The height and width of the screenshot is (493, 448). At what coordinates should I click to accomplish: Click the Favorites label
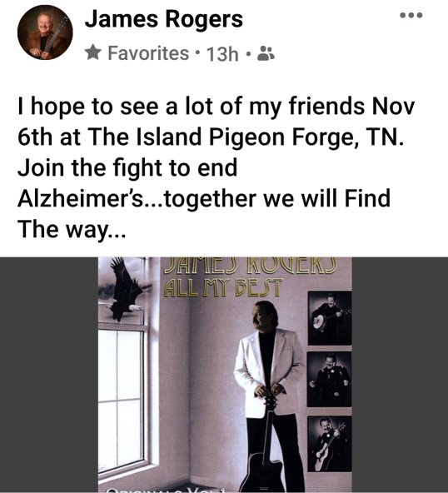(x=148, y=52)
